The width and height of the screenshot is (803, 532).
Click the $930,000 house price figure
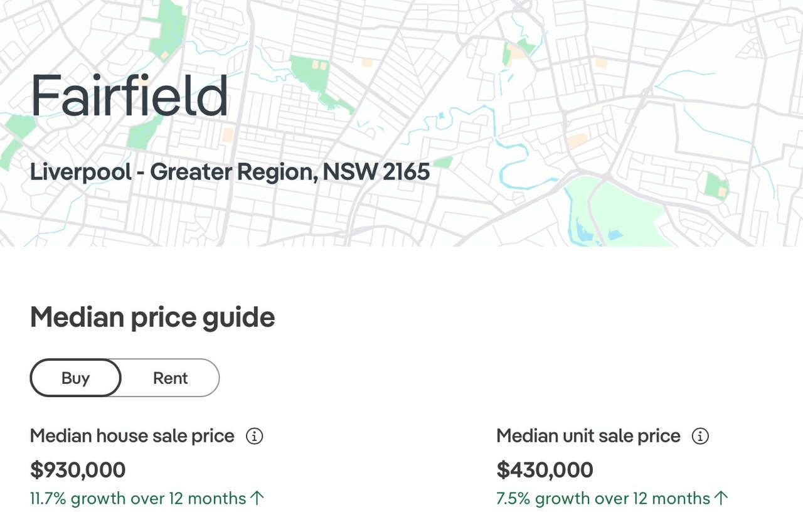tap(78, 469)
